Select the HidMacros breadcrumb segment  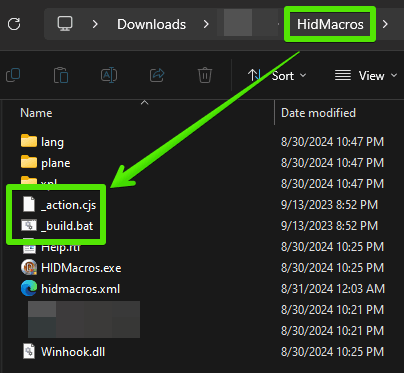[330, 24]
